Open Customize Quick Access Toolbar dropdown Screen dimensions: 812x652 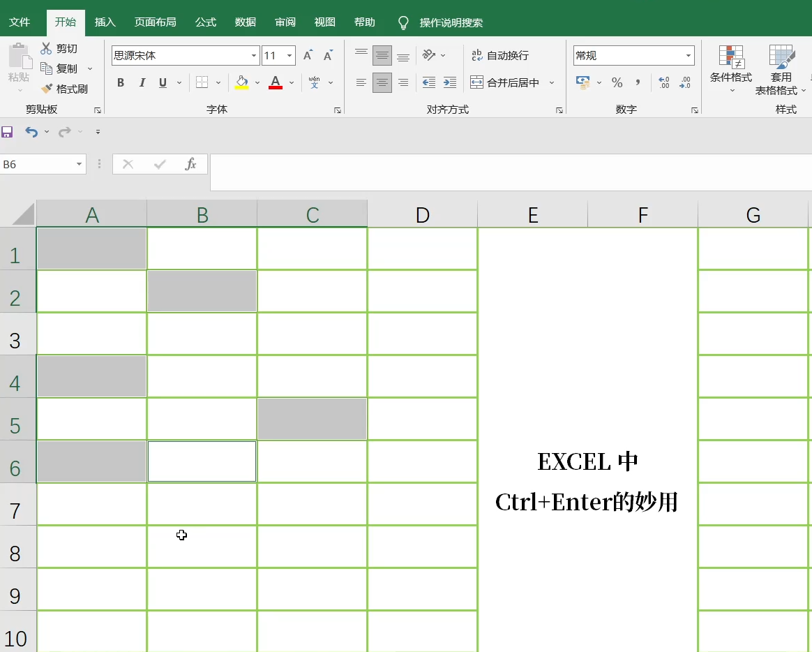[x=98, y=132]
